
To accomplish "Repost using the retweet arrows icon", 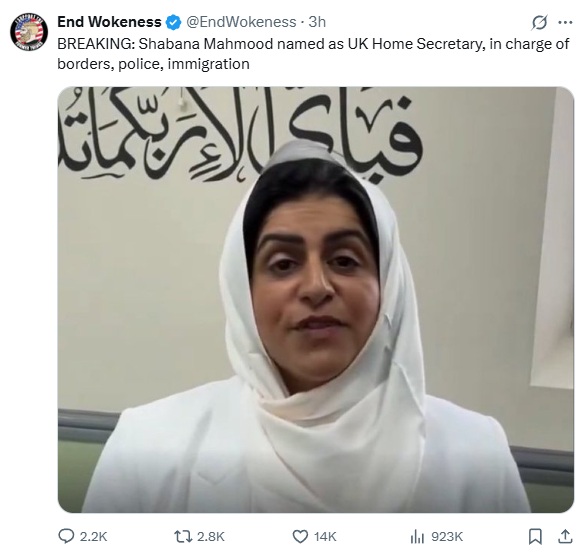I will tap(183, 536).
